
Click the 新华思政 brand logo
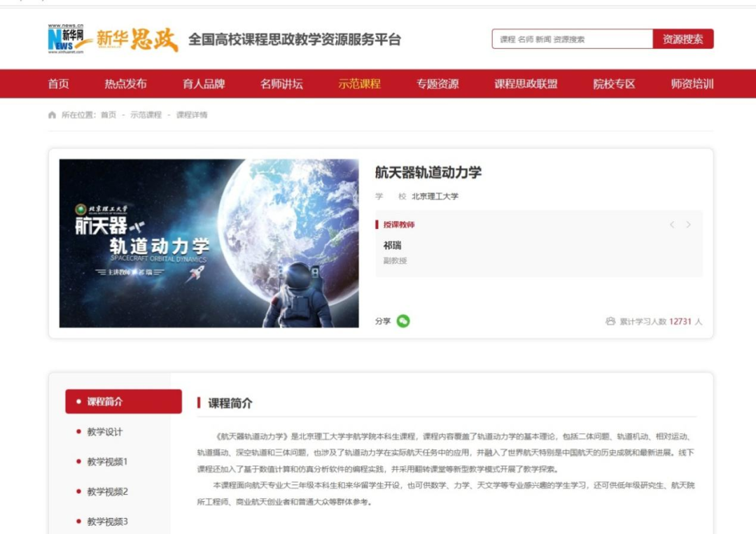pos(137,39)
